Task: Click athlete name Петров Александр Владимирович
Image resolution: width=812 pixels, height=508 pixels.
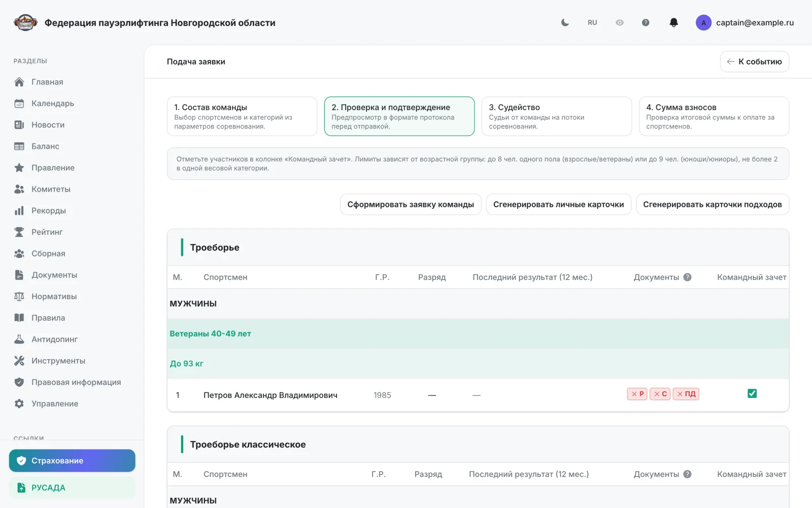Action: pos(270,395)
